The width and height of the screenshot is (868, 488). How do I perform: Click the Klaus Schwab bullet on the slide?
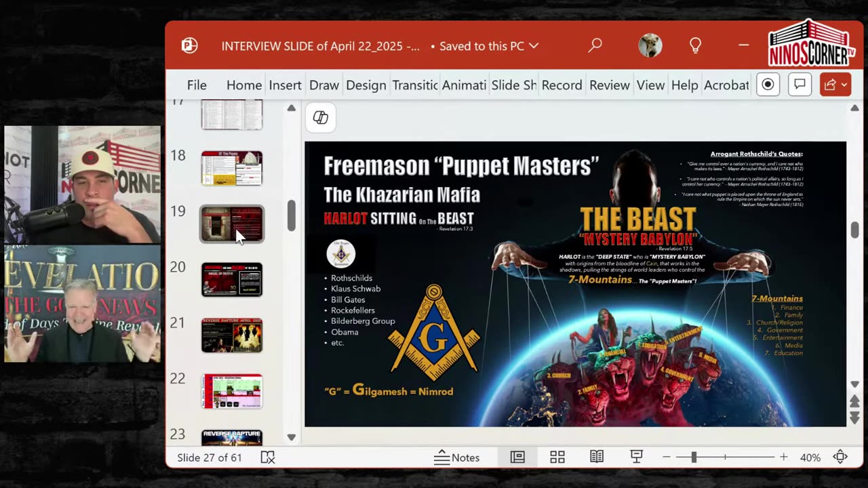pos(355,289)
